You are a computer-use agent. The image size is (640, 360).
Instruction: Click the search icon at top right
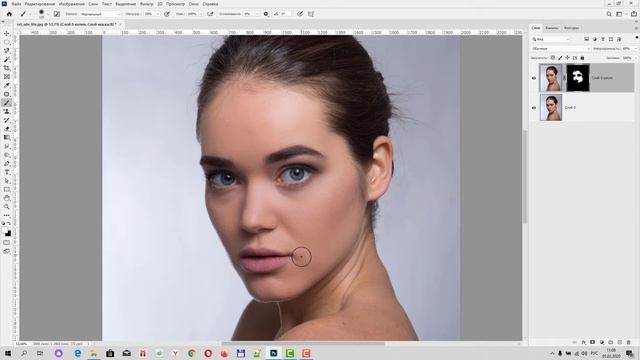[609, 14]
